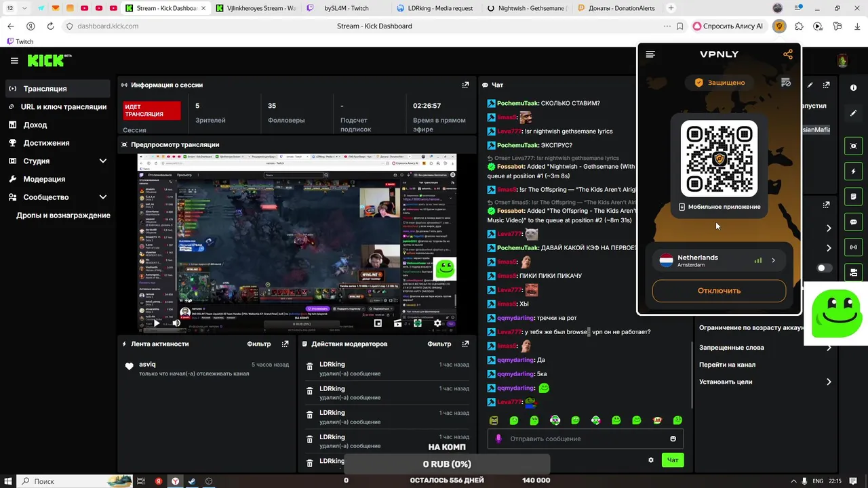Open the Kick hamburger menu
This screenshot has height=488, width=868.
pos(14,60)
